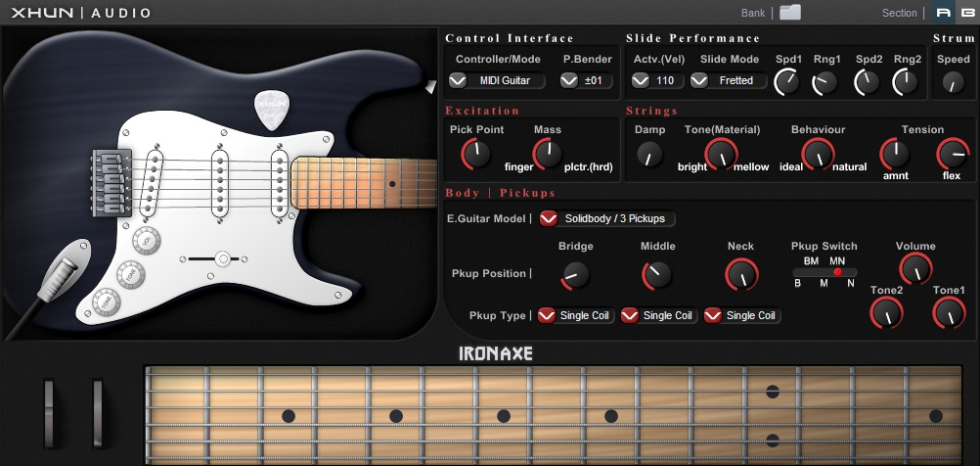This screenshot has width=980, height=466.
Task: Click the Neck pickup position knob
Action: (741, 275)
